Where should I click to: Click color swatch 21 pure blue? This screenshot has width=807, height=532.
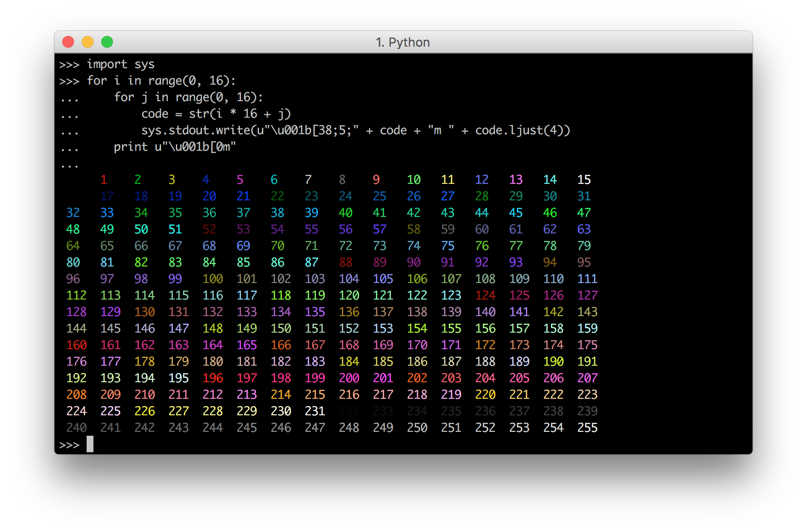(x=243, y=196)
